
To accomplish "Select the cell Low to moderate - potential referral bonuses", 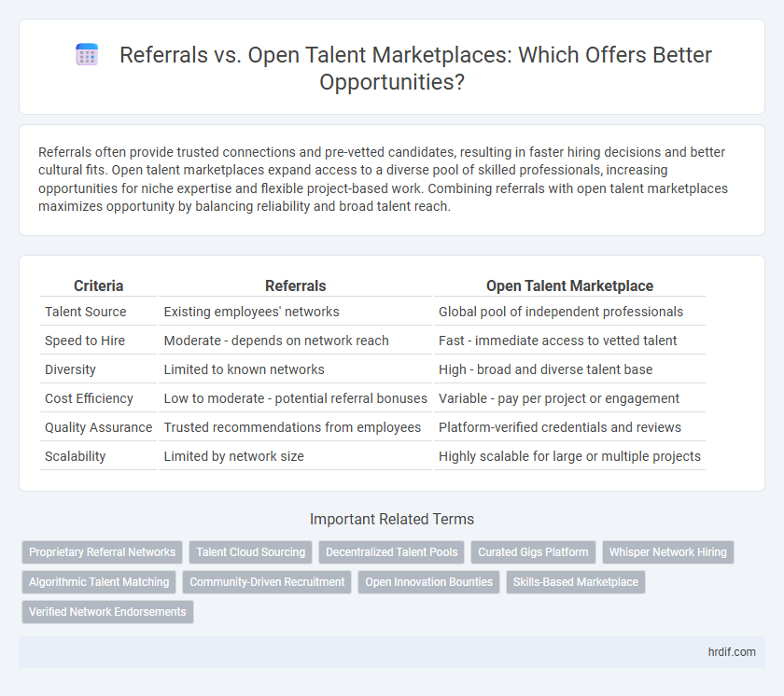I will (295, 398).
